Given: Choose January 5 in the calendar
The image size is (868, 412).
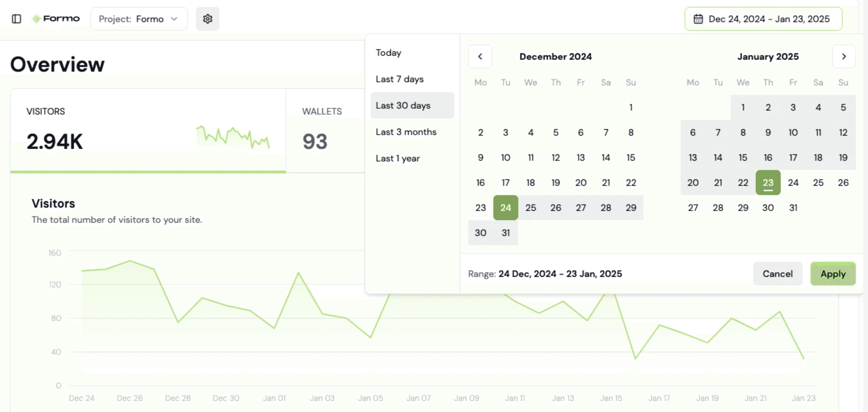Looking at the screenshot, I should tap(843, 107).
